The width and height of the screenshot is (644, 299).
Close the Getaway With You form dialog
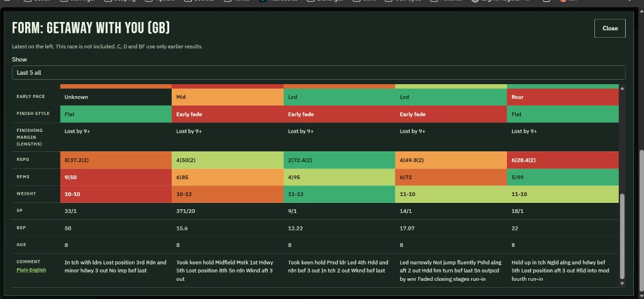pyautogui.click(x=610, y=28)
